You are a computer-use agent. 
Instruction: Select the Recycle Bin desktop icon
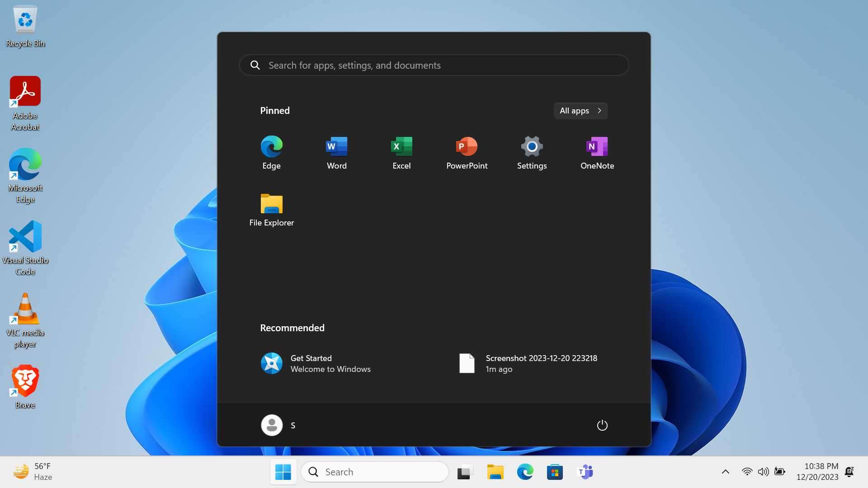25,27
